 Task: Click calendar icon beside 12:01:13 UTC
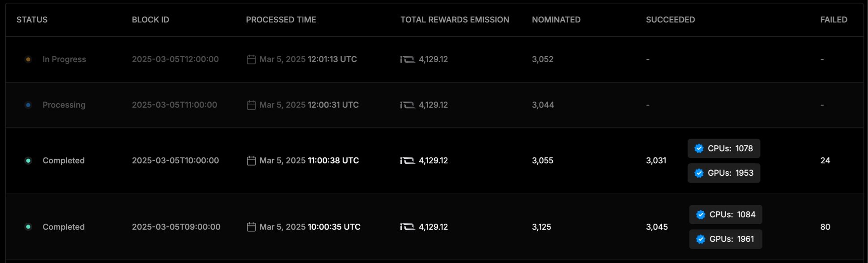click(251, 59)
